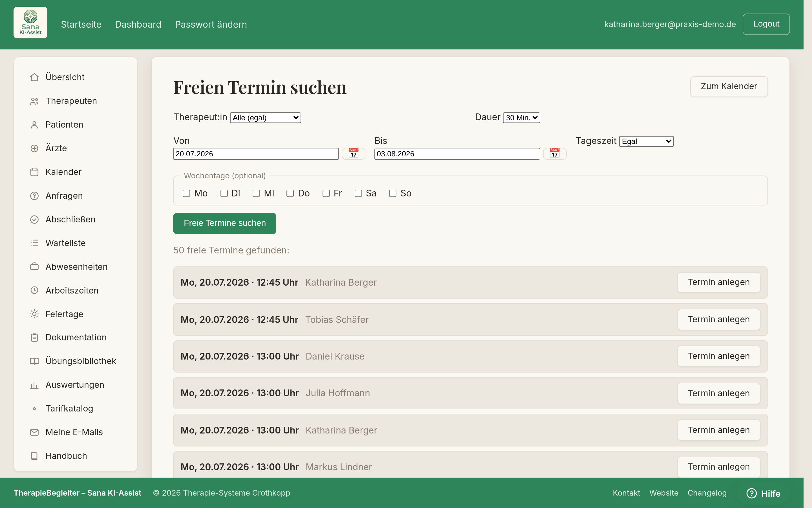
Task: Click the Arbeitszeiten clock icon
Action: 34,290
